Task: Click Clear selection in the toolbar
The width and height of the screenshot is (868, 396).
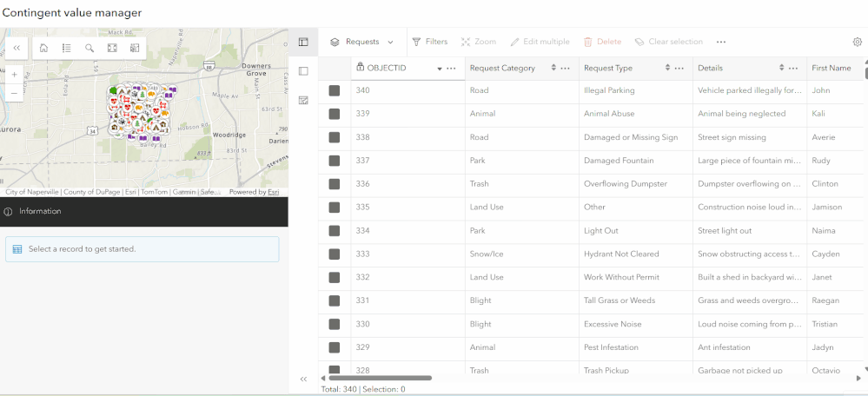Action: 669,42
